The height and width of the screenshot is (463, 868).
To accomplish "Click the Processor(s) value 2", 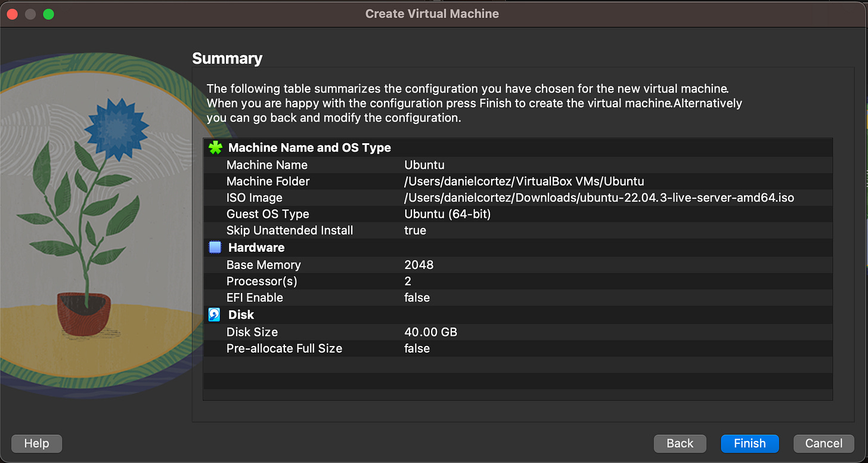I will click(408, 281).
